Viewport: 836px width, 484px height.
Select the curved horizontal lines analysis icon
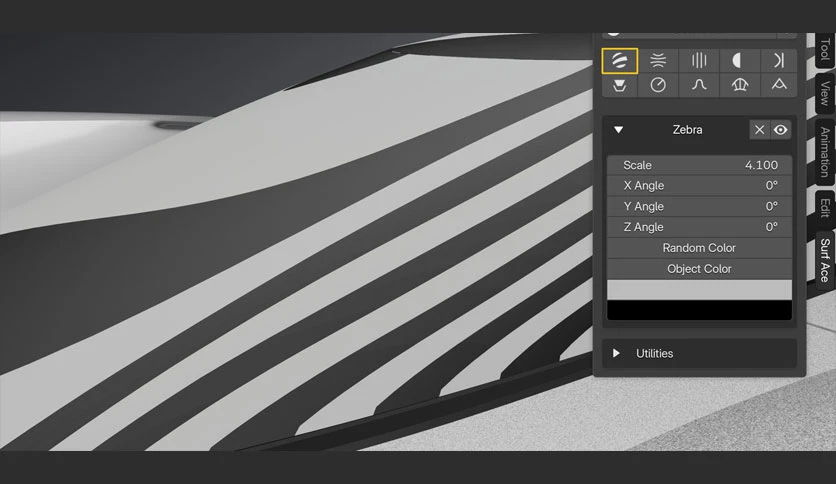658,61
